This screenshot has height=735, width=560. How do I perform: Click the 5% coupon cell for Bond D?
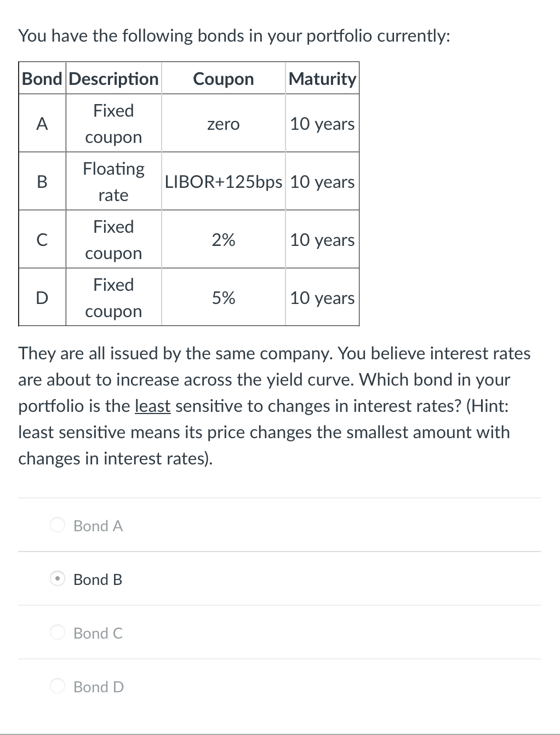(223, 298)
